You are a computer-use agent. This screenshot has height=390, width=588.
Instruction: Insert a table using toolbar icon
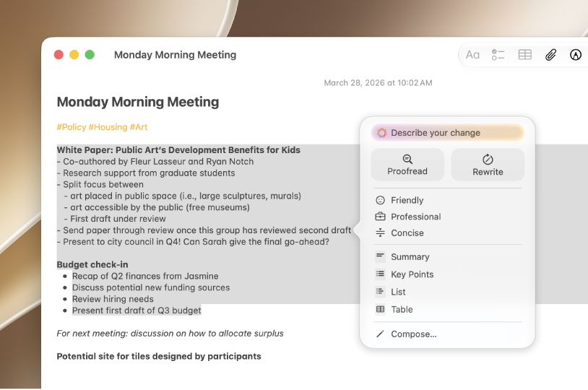(524, 55)
